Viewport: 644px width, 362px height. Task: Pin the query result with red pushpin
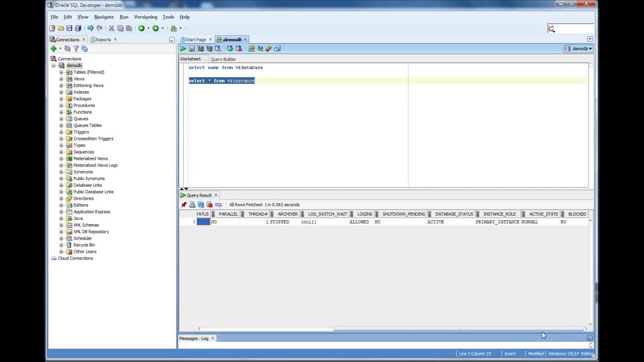[x=184, y=205]
